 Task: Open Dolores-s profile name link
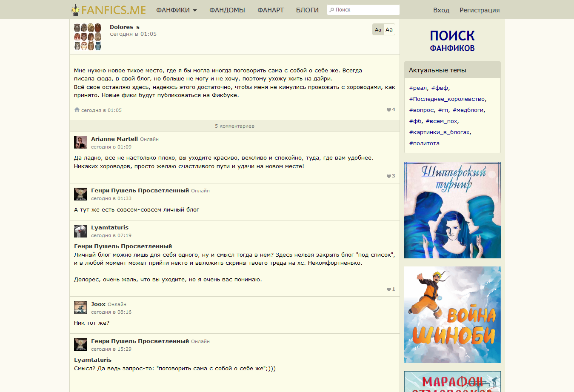pos(125,27)
